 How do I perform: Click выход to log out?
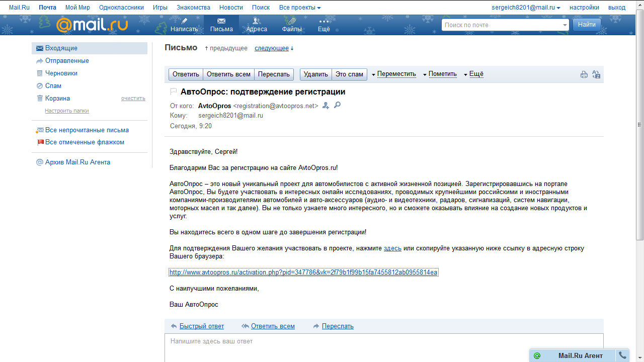tap(617, 8)
